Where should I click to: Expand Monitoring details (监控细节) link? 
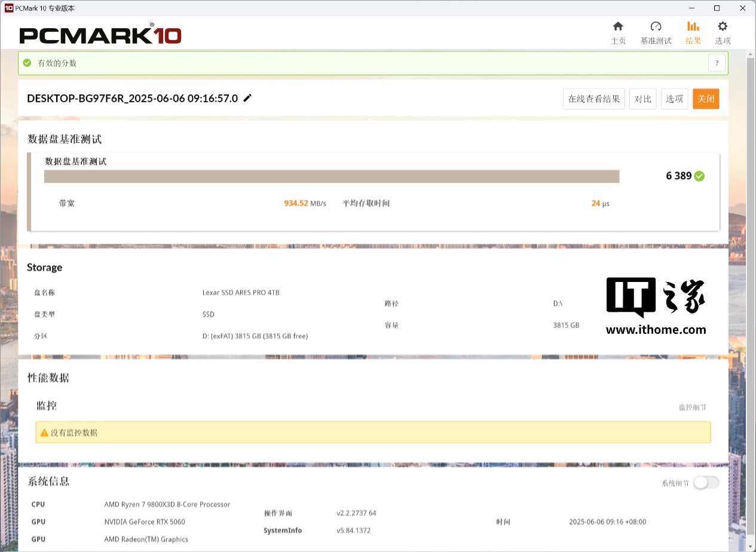[692, 407]
